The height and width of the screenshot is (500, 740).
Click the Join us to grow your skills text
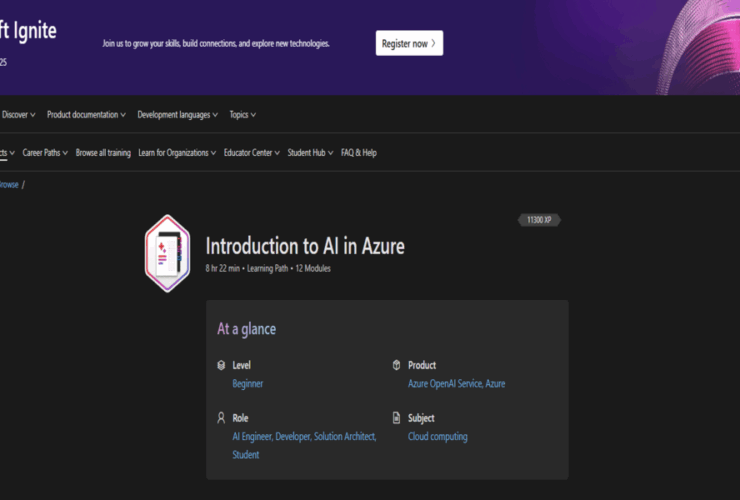pos(216,43)
